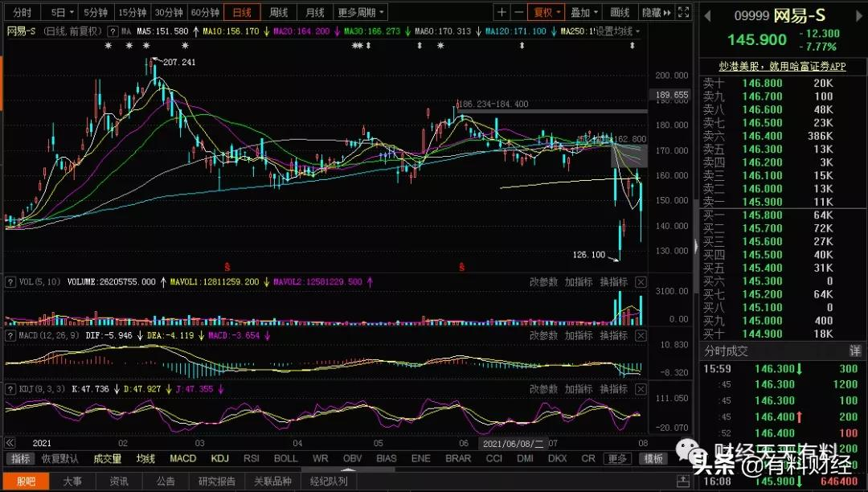Viewport: 868px width, 492px height.
Task: Open the 股吧 bottom tab
Action: click(26, 481)
